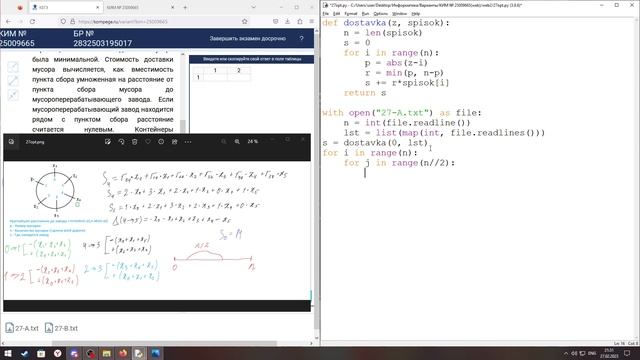Open the Format menu in IDLE

click(351, 14)
